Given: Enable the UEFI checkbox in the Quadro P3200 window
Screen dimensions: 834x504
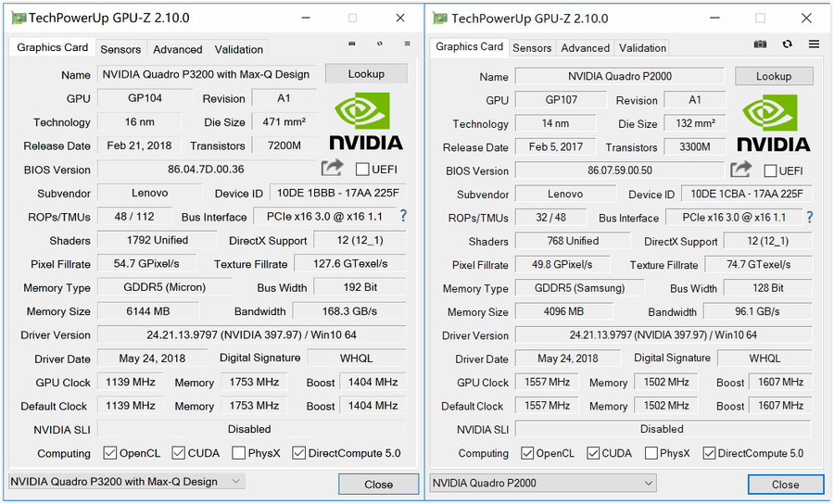Looking at the screenshot, I should [362, 170].
